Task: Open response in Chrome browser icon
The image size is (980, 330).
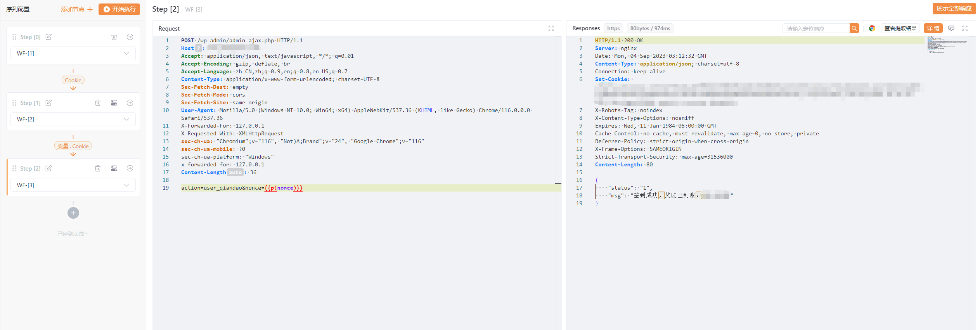Action: [x=872, y=28]
